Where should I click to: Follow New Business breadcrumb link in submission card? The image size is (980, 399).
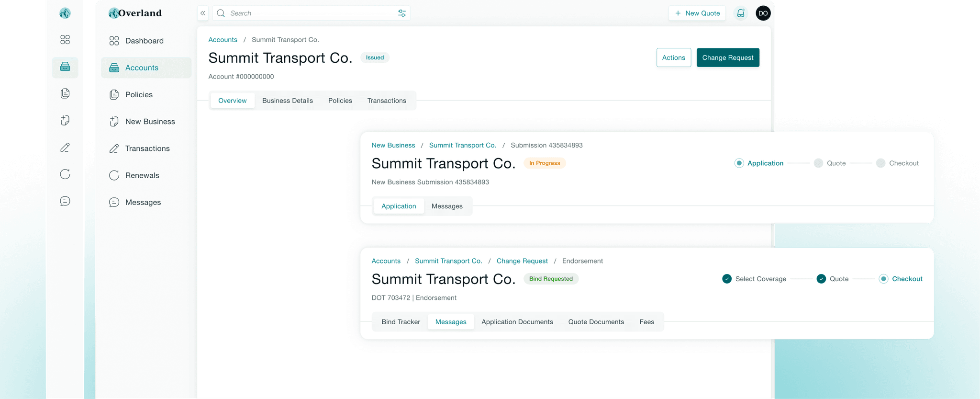(393, 145)
